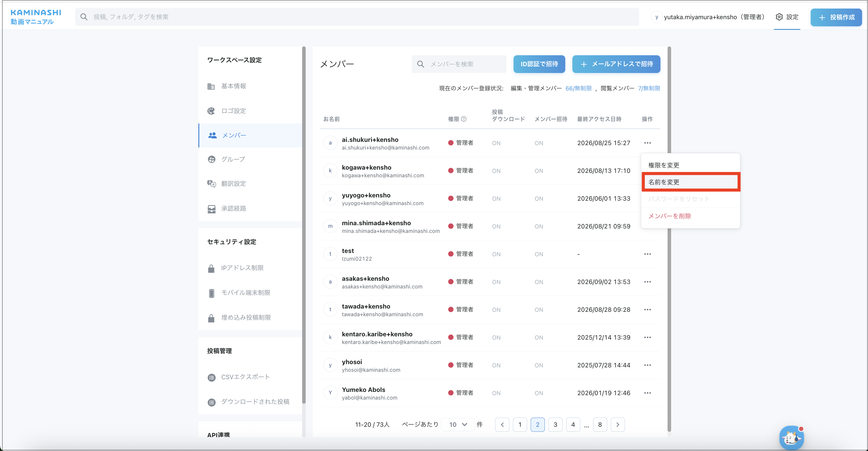
Task: Open the three-dots menu for asakas+kensho
Action: tap(647, 282)
